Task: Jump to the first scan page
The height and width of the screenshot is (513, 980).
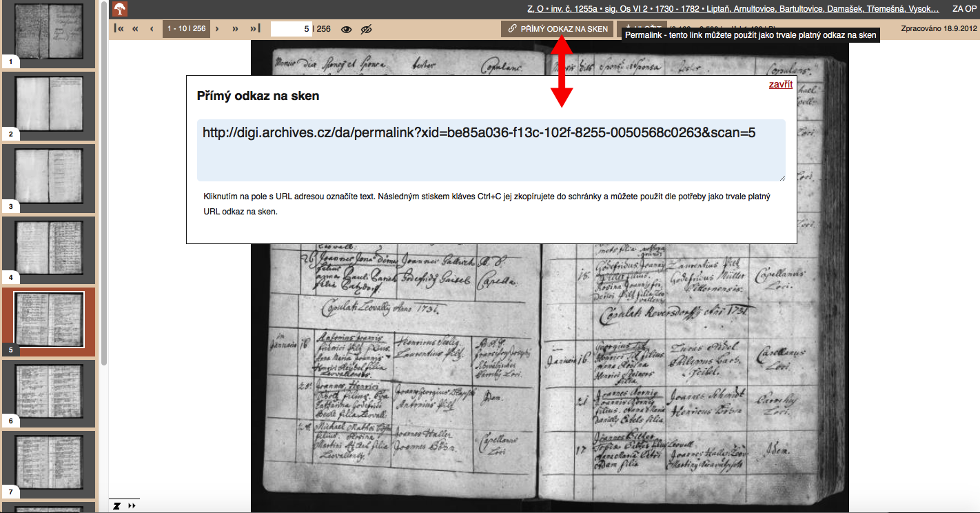Action: point(119,29)
